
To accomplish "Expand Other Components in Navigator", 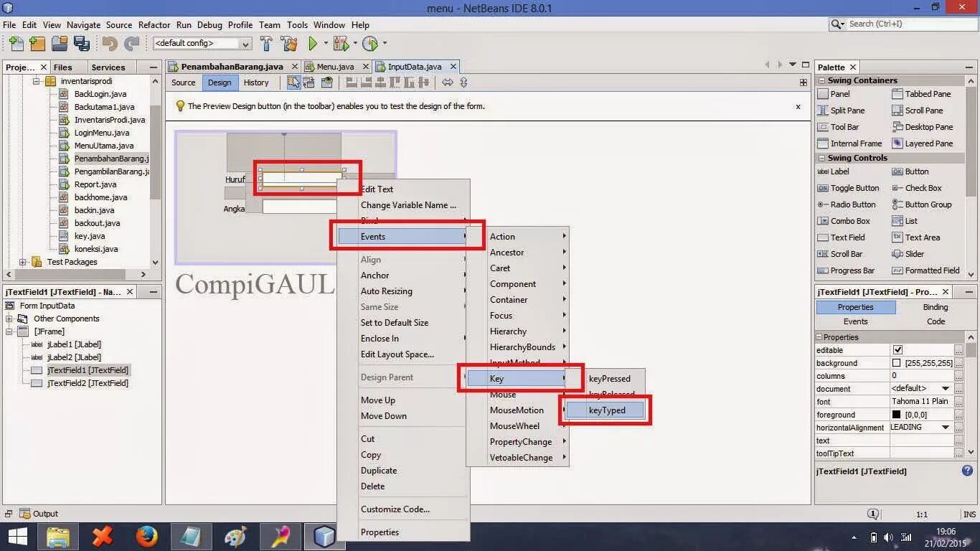I will [x=9, y=319].
